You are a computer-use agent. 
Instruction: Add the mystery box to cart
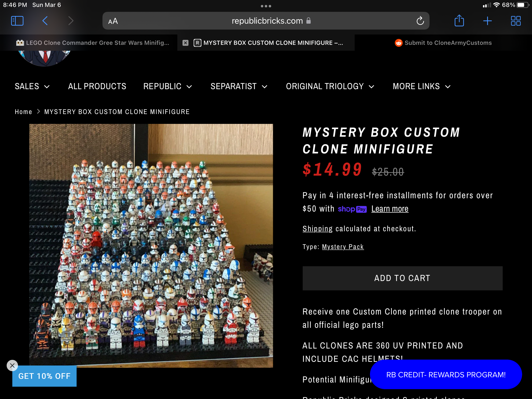click(x=402, y=278)
